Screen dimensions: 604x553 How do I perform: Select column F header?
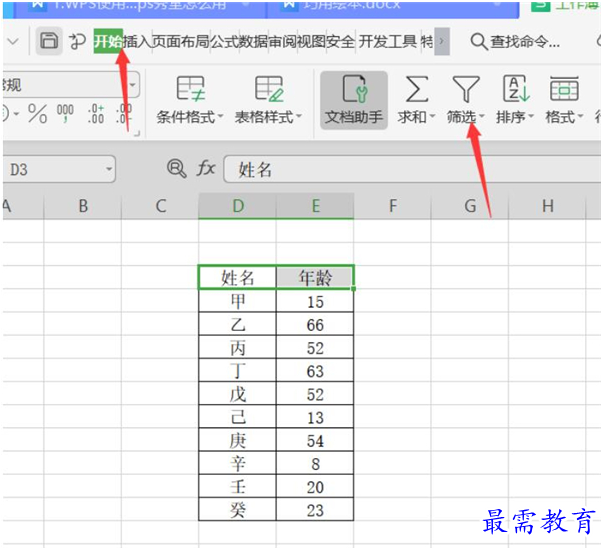click(x=393, y=206)
